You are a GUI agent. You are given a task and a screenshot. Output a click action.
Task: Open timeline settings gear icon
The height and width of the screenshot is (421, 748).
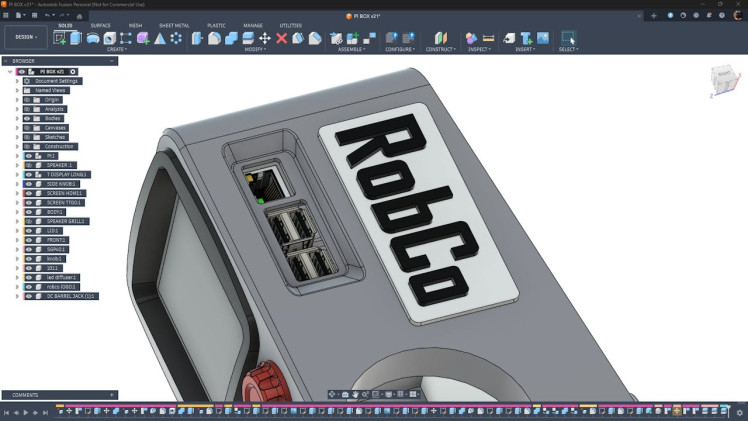click(739, 412)
